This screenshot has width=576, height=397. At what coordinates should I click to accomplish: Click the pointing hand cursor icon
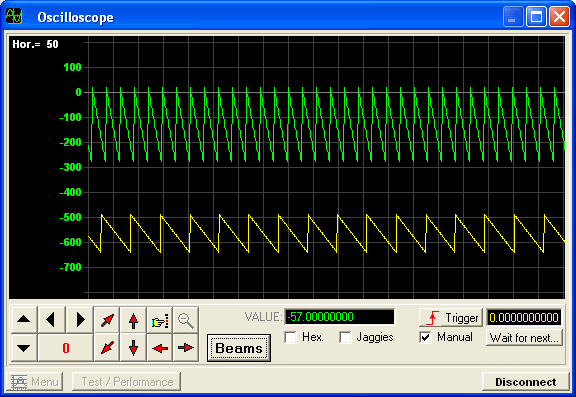click(159, 320)
